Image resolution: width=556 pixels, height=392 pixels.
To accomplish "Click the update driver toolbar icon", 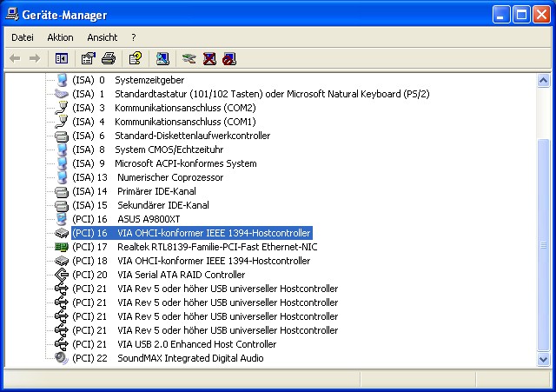I will click(x=189, y=58).
